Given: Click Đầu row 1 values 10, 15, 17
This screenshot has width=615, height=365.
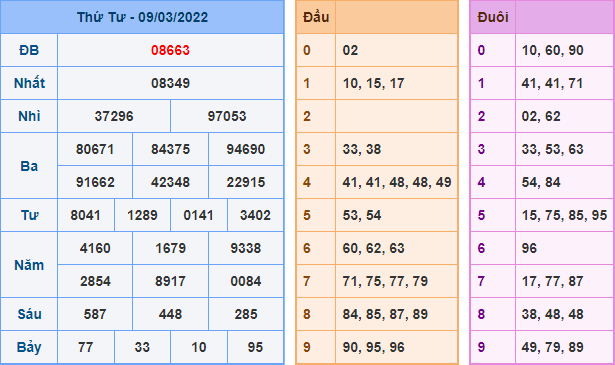Looking at the screenshot, I should tap(373, 83).
